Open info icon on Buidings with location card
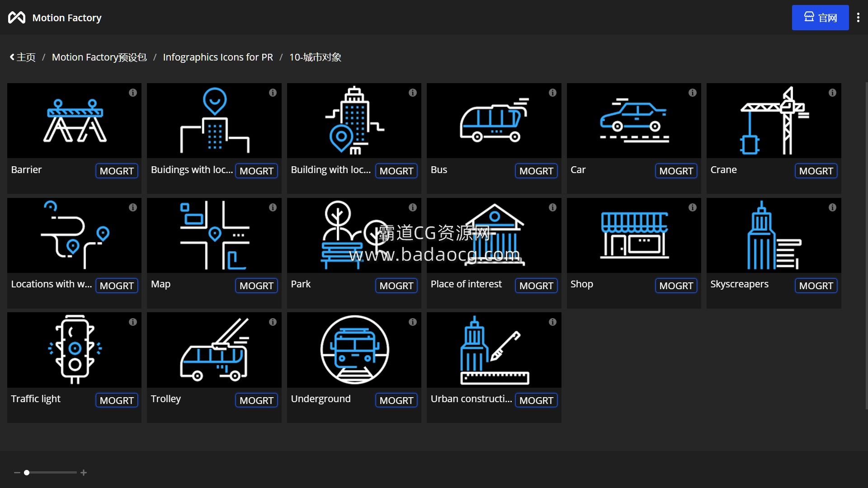This screenshot has height=488, width=868. point(273,93)
